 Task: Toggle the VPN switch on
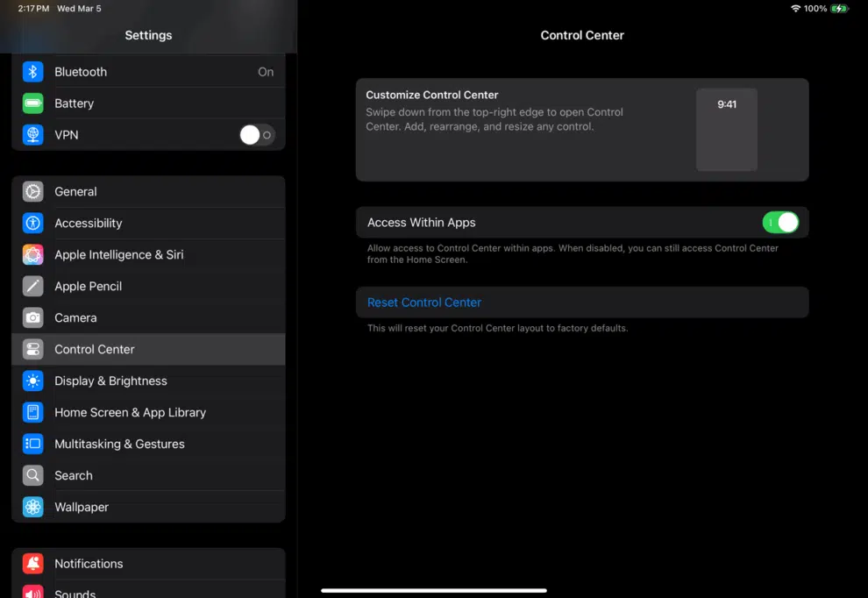(x=257, y=134)
